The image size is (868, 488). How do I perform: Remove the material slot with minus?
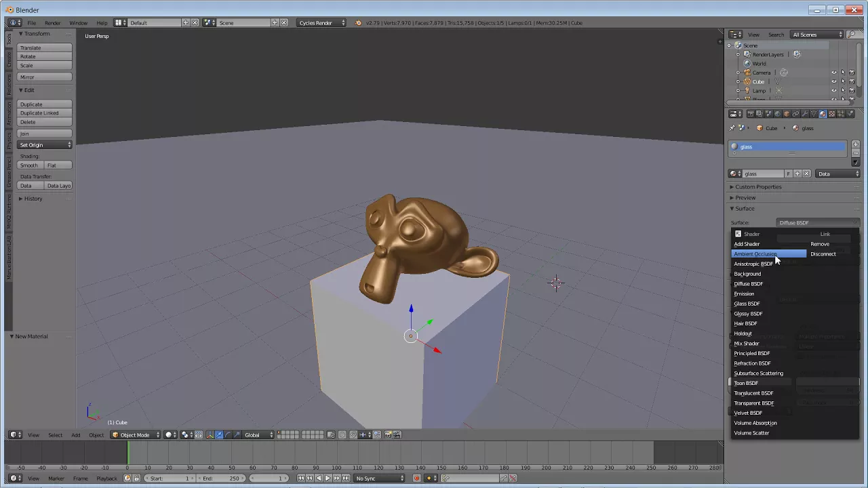pos(856,153)
